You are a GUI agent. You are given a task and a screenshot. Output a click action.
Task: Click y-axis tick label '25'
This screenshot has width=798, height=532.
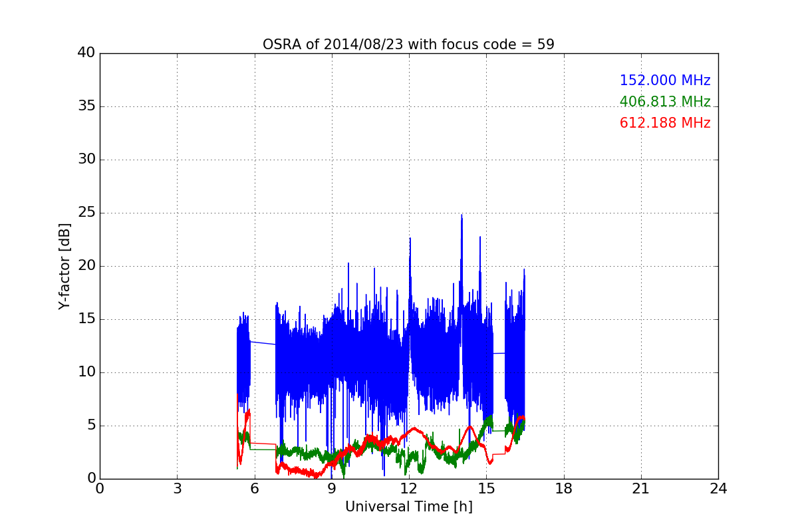pyautogui.click(x=86, y=213)
